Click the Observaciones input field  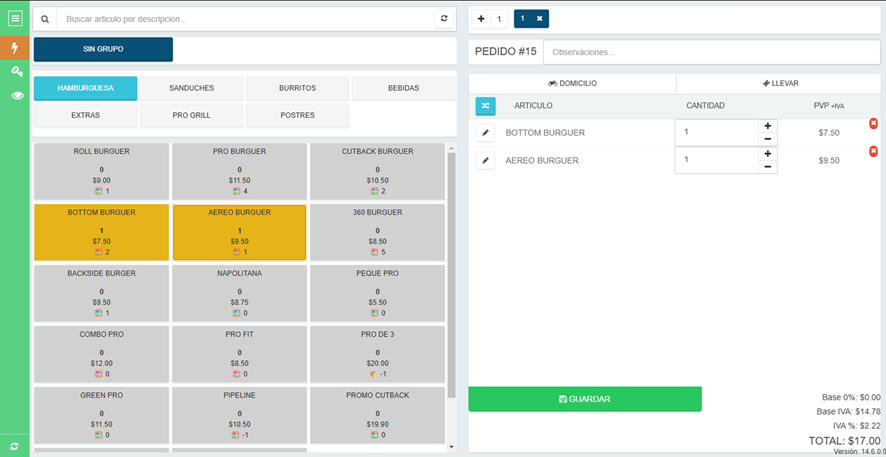tap(711, 52)
